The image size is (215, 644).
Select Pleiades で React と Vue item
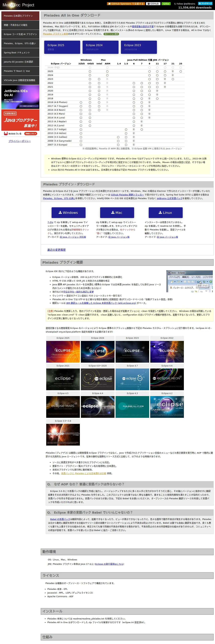(x=20, y=71)
